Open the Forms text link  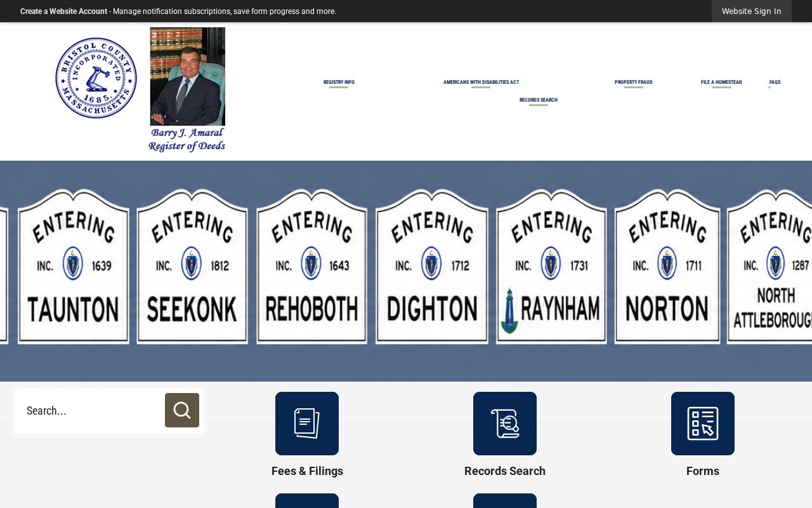click(703, 471)
